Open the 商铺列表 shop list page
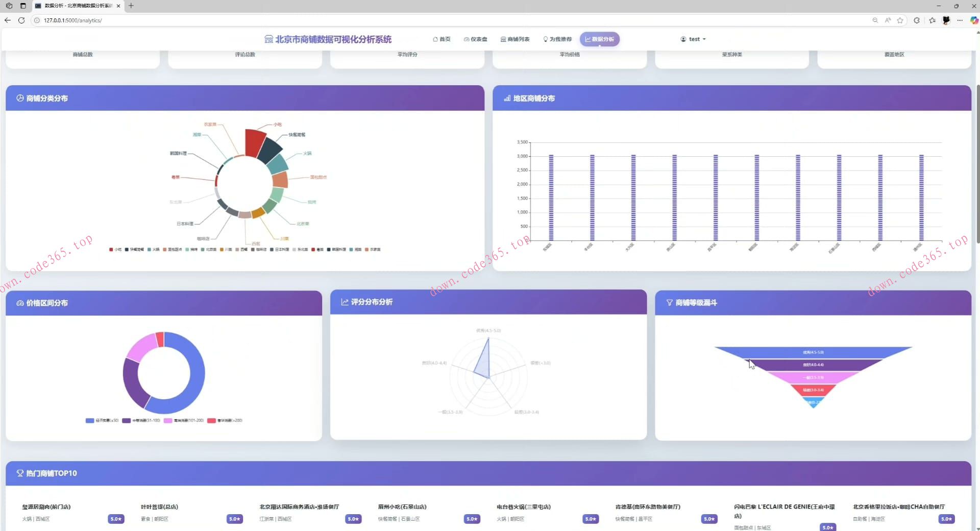980x531 pixels. click(x=515, y=39)
